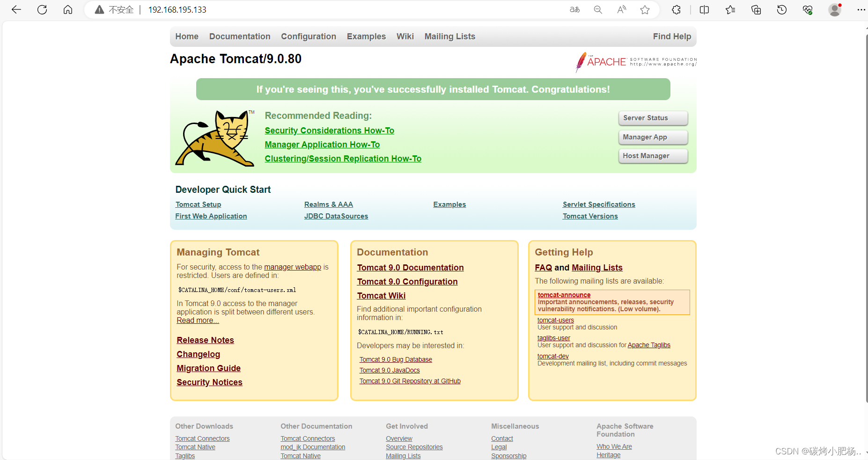Click the Host Manager button
This screenshot has width=868, height=460.
pyautogui.click(x=653, y=156)
